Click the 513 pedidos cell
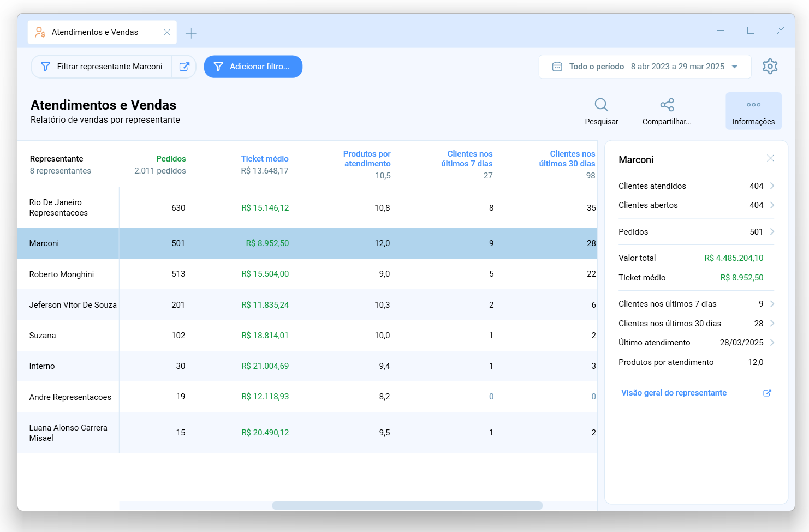This screenshot has height=532, width=809. point(179,274)
